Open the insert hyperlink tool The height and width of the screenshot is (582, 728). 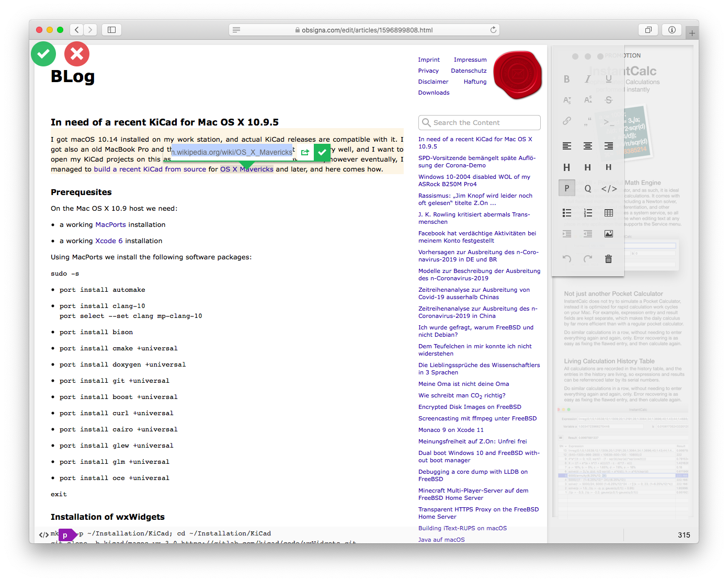567,121
